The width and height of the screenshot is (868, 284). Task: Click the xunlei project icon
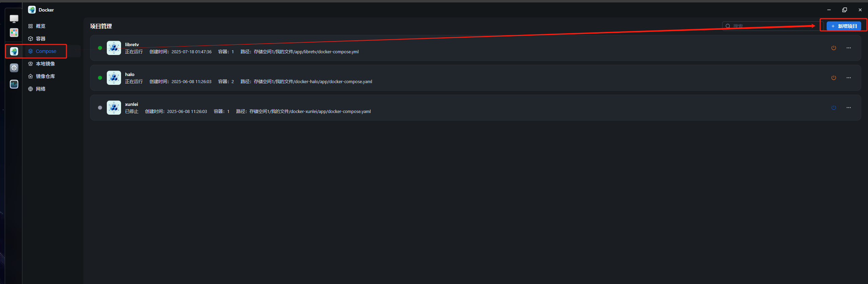(x=114, y=108)
